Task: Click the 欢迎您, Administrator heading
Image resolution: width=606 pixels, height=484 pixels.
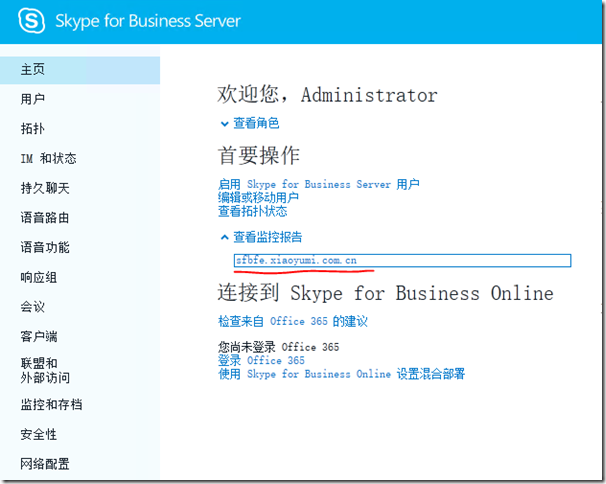Action: (327, 95)
